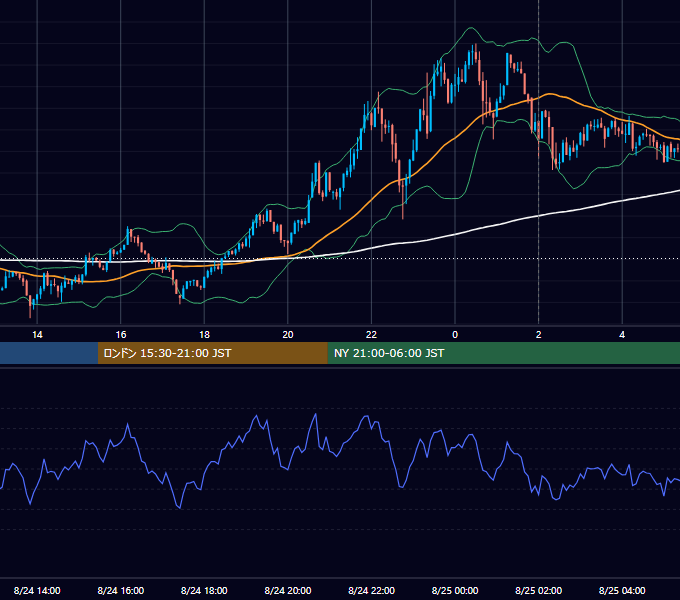Screen dimensions: 680x600
Task: Click the 8/24 16:00 time label
Action: click(121, 590)
